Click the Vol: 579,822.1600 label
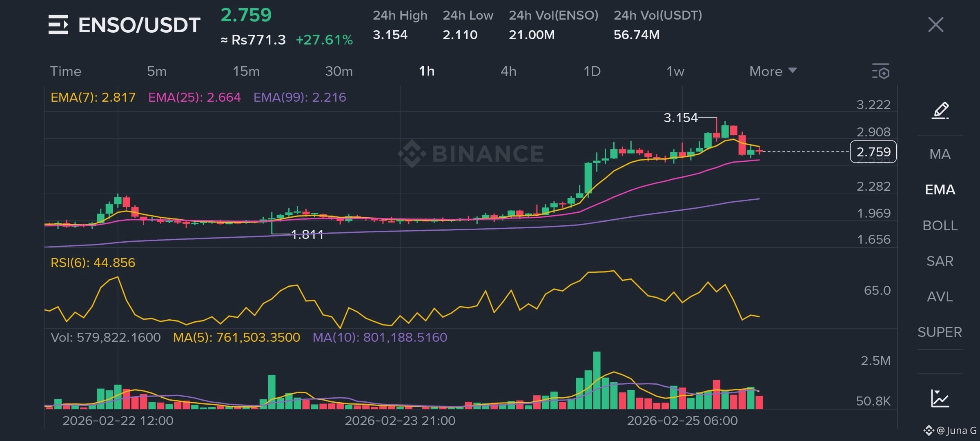Viewport: 980px width, 441px height. (106, 337)
